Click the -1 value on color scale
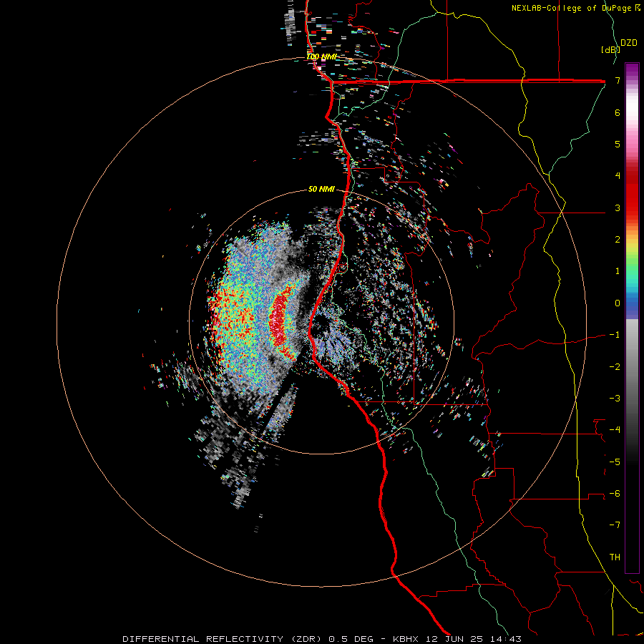This screenshot has width=644, height=644. pos(615,335)
